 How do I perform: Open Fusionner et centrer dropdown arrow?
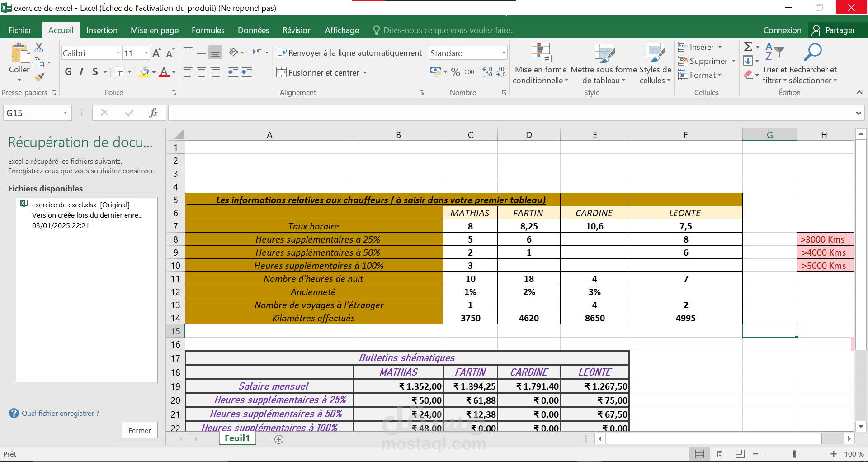tap(365, 73)
